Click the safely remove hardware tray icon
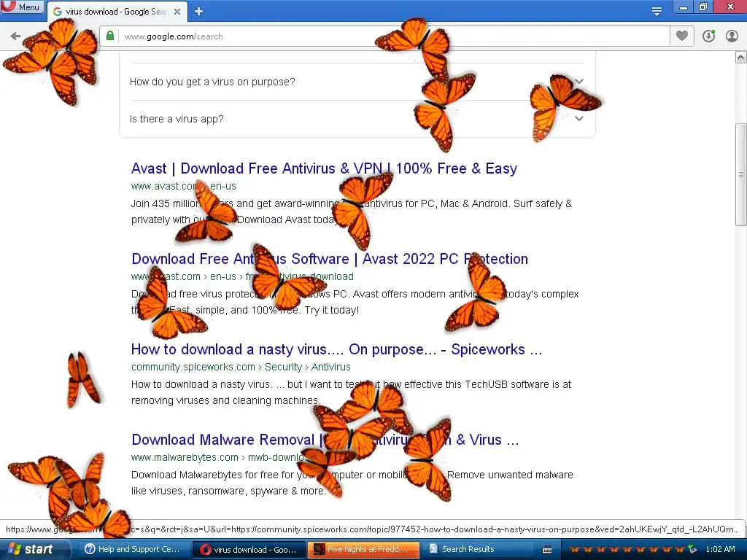The width and height of the screenshot is (747, 560). [x=693, y=550]
